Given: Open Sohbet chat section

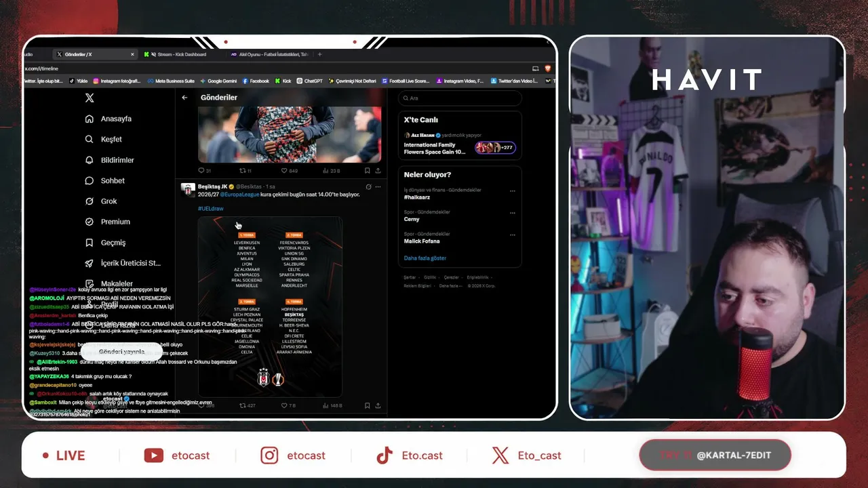Looking at the screenshot, I should click(104, 181).
